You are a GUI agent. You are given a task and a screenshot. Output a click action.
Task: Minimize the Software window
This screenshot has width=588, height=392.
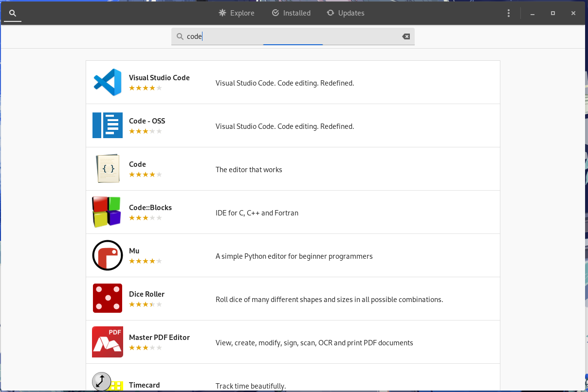(533, 13)
